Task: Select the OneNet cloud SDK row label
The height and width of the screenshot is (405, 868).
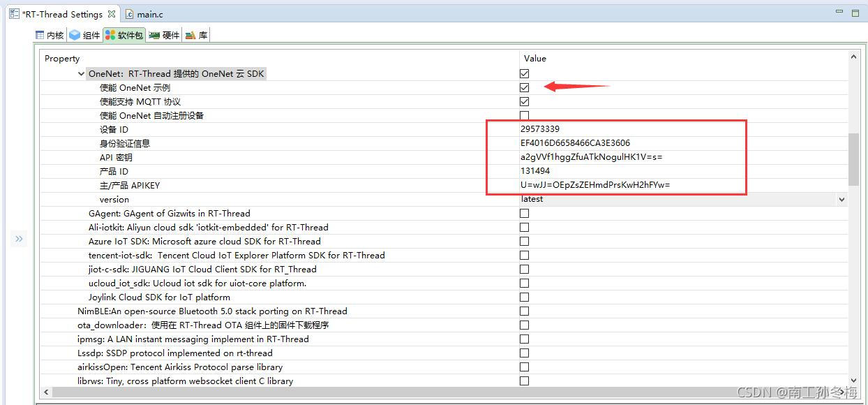Action: coord(177,73)
